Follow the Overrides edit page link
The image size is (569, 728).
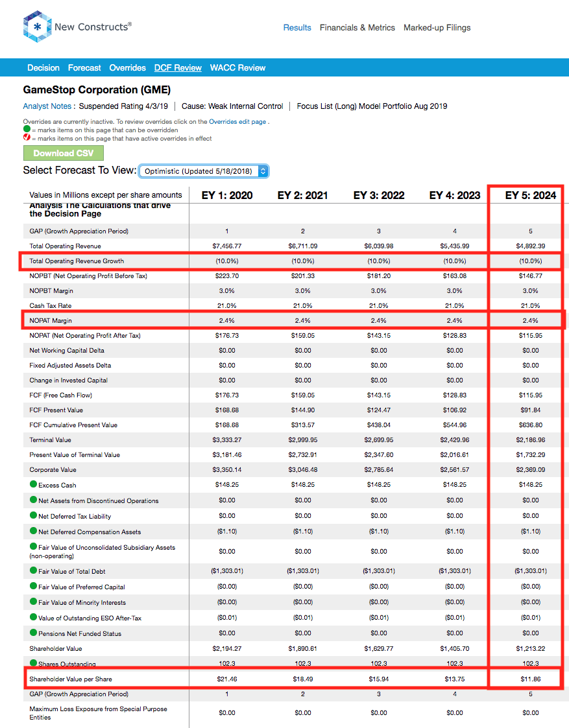coord(237,122)
